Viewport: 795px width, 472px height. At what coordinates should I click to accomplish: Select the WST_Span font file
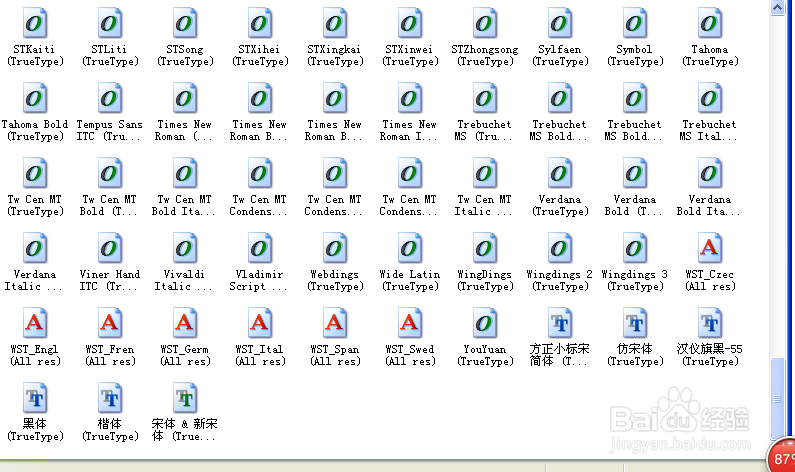point(335,323)
